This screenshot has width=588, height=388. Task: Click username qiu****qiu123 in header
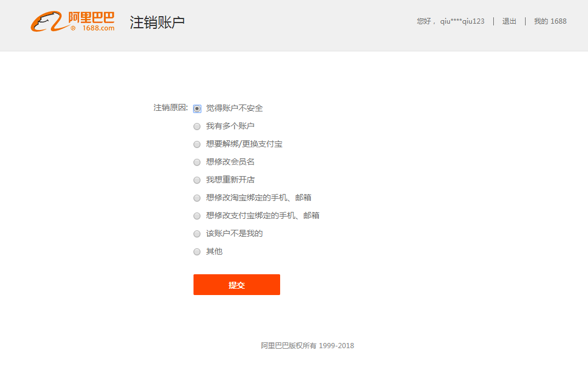coord(462,21)
